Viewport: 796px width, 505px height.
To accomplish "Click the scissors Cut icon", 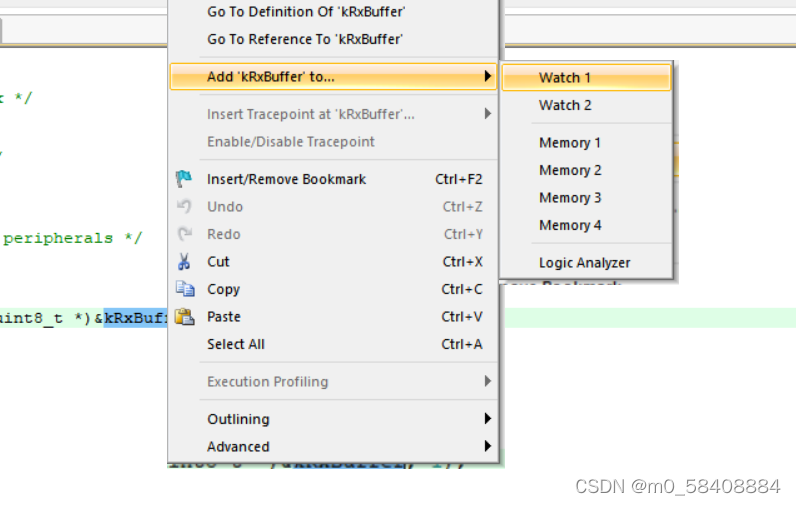I will [x=184, y=262].
